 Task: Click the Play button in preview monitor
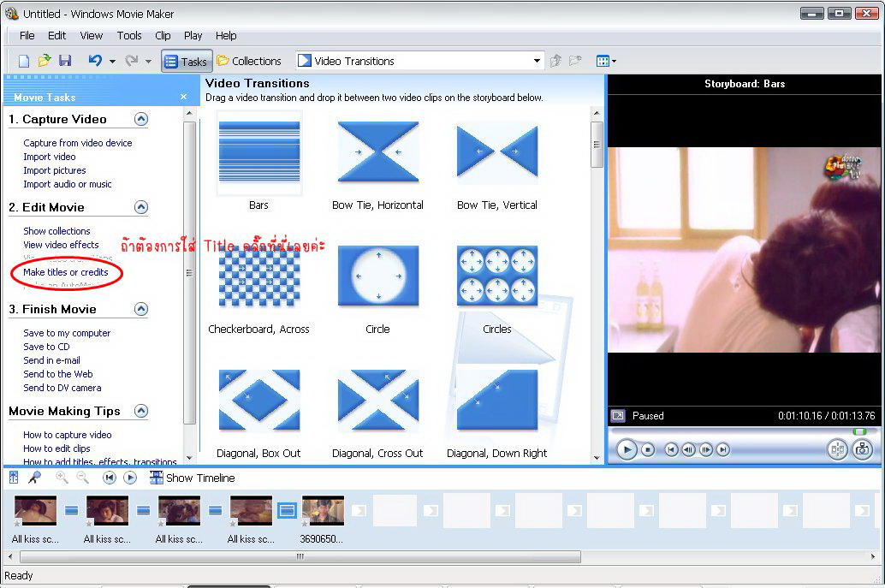[627, 449]
